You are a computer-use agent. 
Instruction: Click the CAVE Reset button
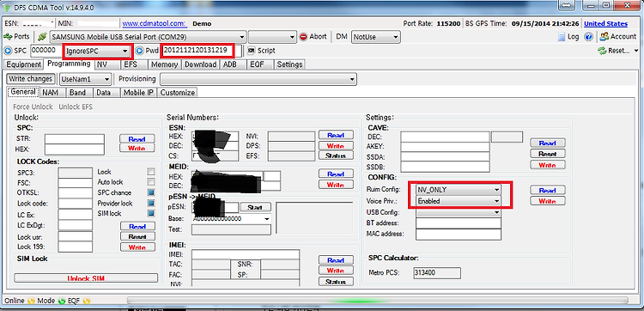pos(548,154)
